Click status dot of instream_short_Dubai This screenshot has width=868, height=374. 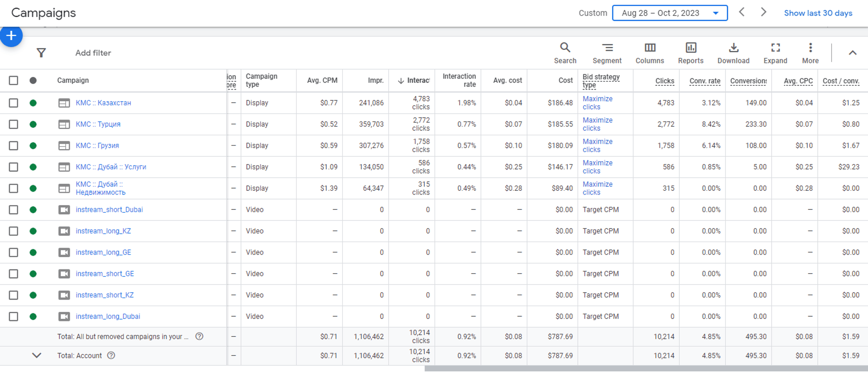click(33, 210)
